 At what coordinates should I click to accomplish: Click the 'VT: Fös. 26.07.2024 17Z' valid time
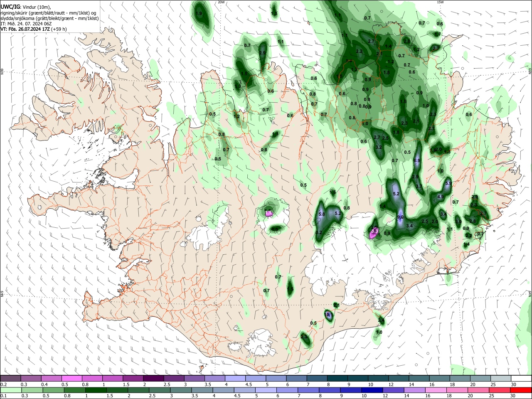[x=25, y=30]
